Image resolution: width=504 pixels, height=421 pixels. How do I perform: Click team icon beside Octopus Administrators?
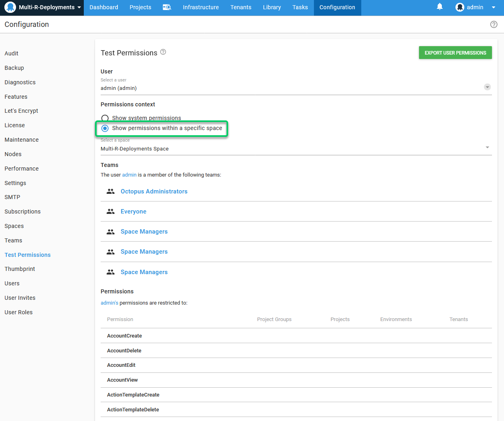[x=111, y=191]
